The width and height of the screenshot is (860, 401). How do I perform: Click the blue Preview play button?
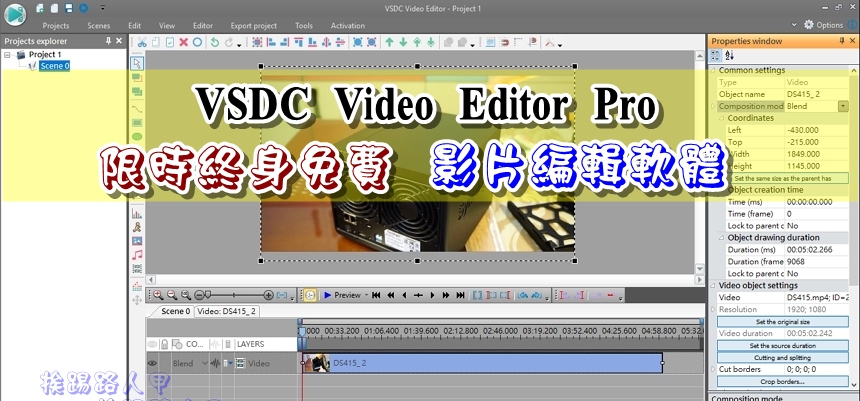pos(327,295)
